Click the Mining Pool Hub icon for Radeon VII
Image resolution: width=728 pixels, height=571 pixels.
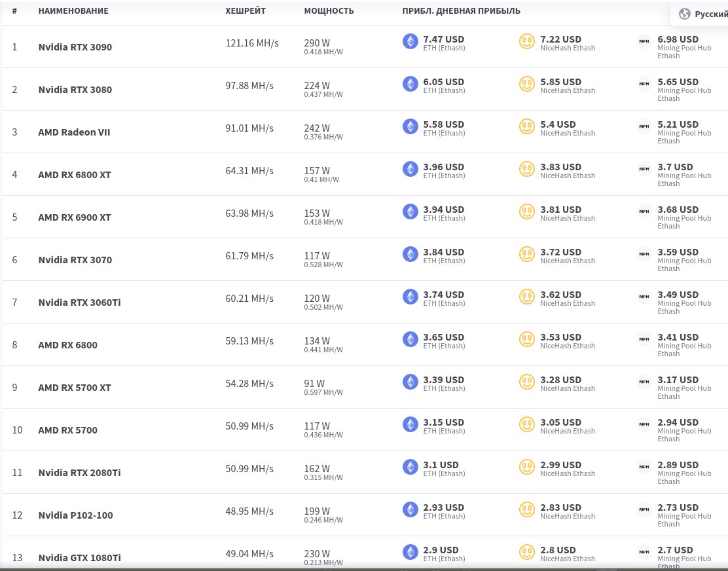[644, 126]
